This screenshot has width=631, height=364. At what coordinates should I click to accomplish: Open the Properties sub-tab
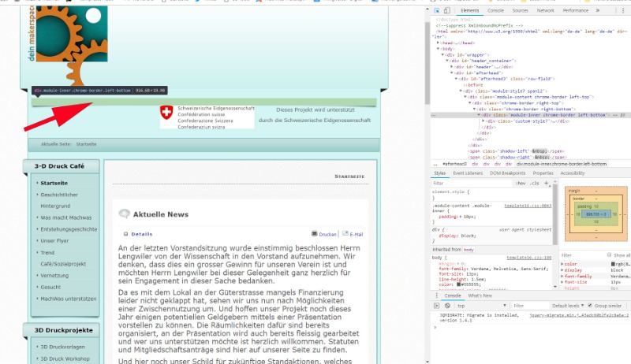point(543,173)
